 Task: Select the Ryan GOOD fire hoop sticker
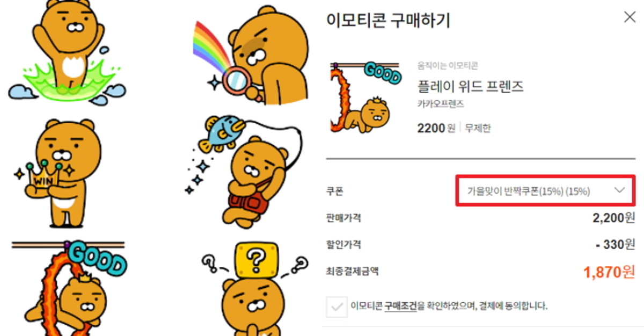[x=69, y=287]
